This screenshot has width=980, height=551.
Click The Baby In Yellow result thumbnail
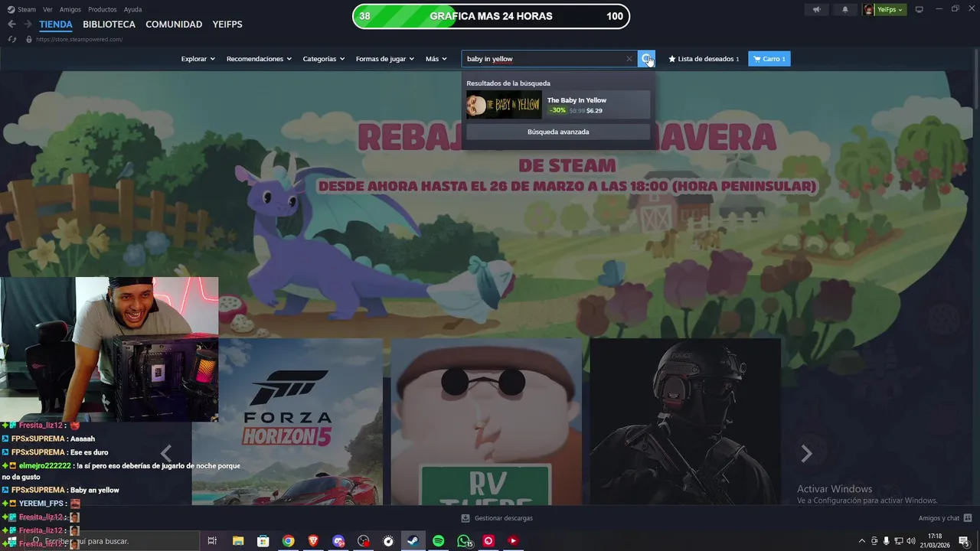[x=504, y=105]
